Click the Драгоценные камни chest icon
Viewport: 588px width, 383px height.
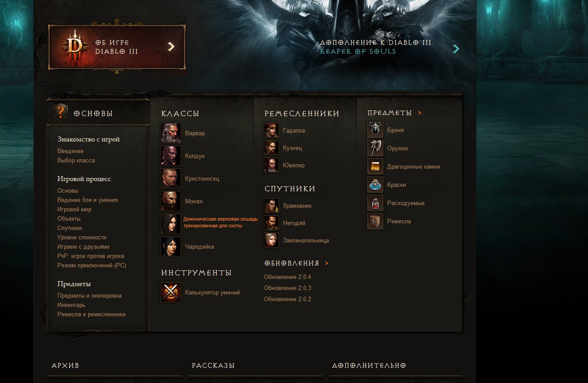(375, 166)
